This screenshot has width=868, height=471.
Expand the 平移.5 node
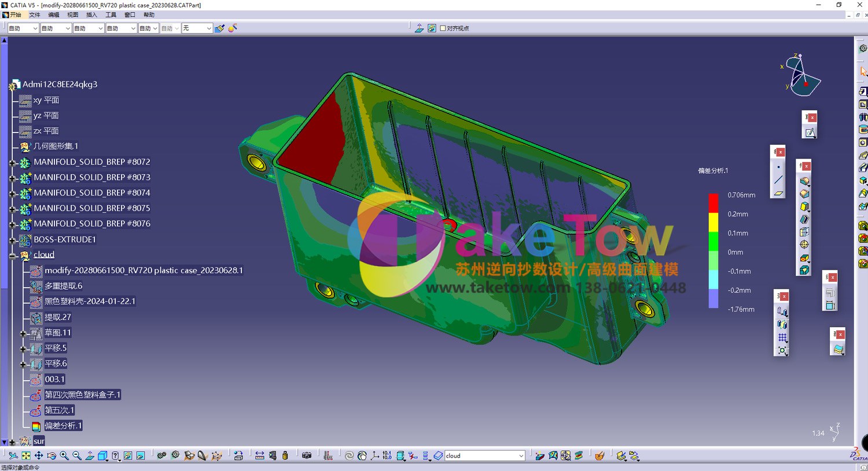(x=23, y=349)
